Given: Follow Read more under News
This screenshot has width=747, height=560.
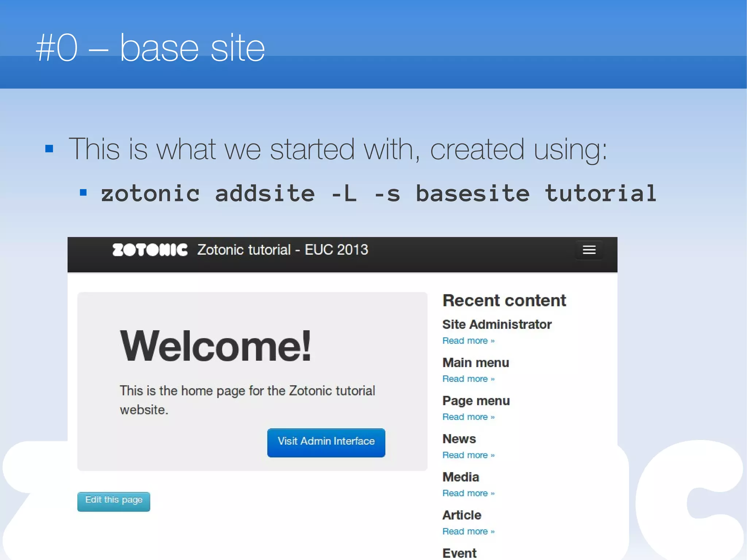Looking at the screenshot, I should click(468, 455).
